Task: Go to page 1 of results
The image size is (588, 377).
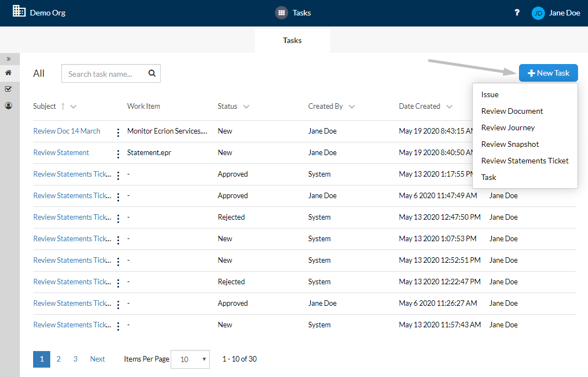Action: click(41, 359)
